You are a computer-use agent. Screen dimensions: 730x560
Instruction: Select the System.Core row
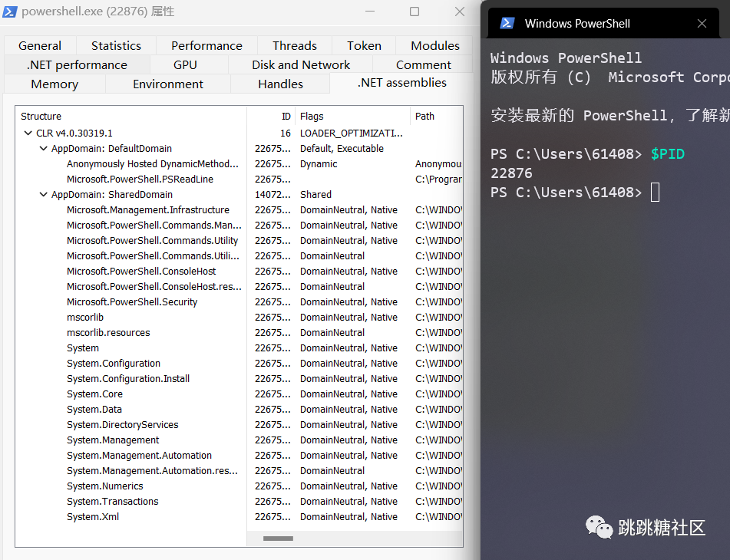[239, 394]
